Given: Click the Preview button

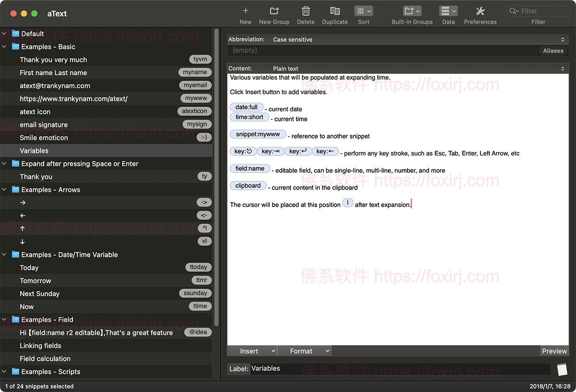Looking at the screenshot, I should (554, 351).
